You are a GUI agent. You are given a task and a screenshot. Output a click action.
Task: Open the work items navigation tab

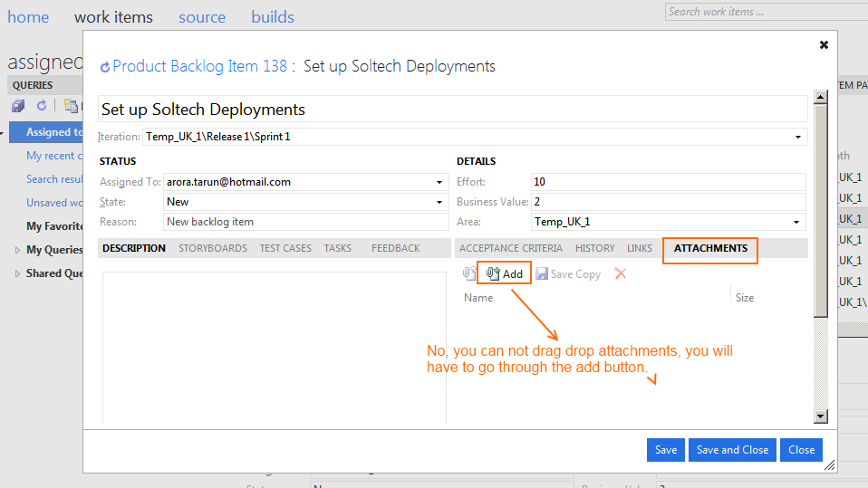(x=113, y=17)
